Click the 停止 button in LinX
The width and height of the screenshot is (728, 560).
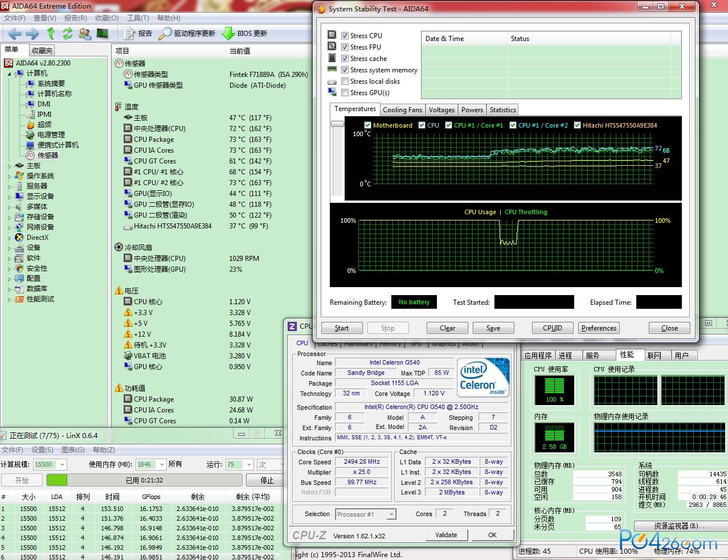pos(267,480)
